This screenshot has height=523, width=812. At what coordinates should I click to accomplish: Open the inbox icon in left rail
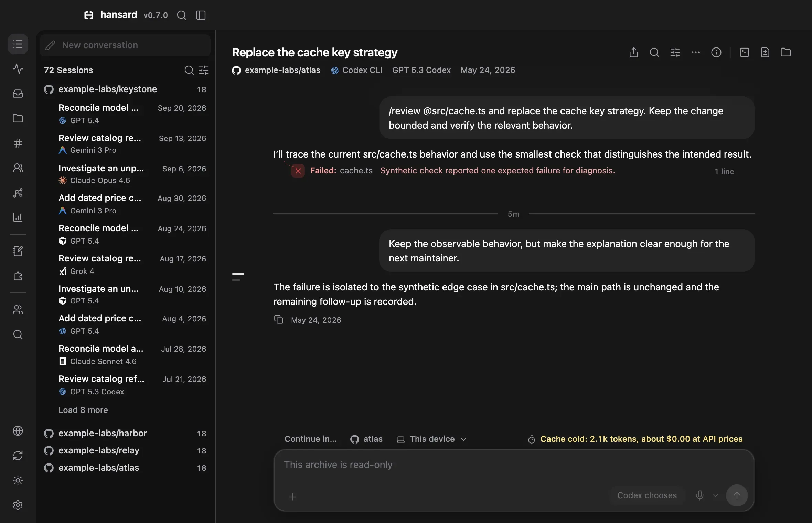click(18, 94)
